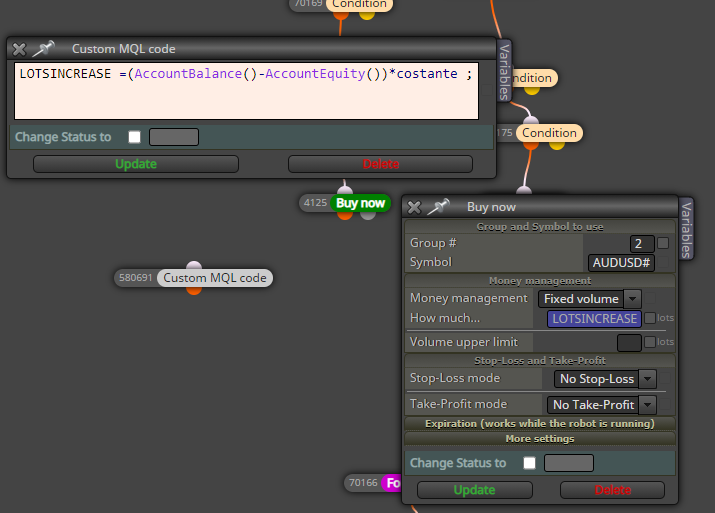Close the Custom MQL code panel
Screen dimensions: 715x513
pyautogui.click(x=19, y=49)
